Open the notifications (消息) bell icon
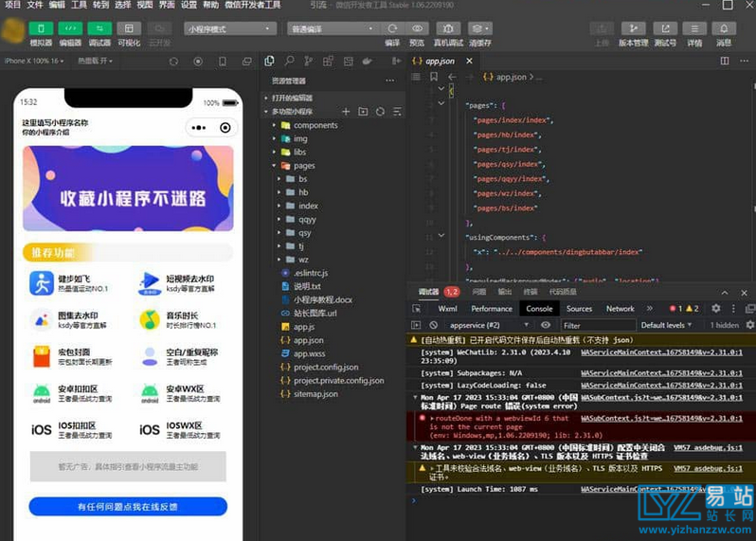756x541 pixels. [724, 28]
